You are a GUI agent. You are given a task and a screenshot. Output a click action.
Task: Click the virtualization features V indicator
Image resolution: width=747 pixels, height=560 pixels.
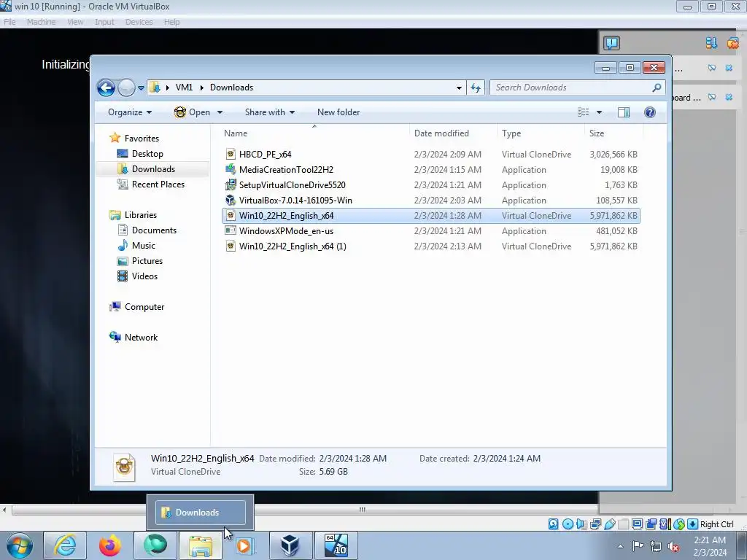[664, 524]
